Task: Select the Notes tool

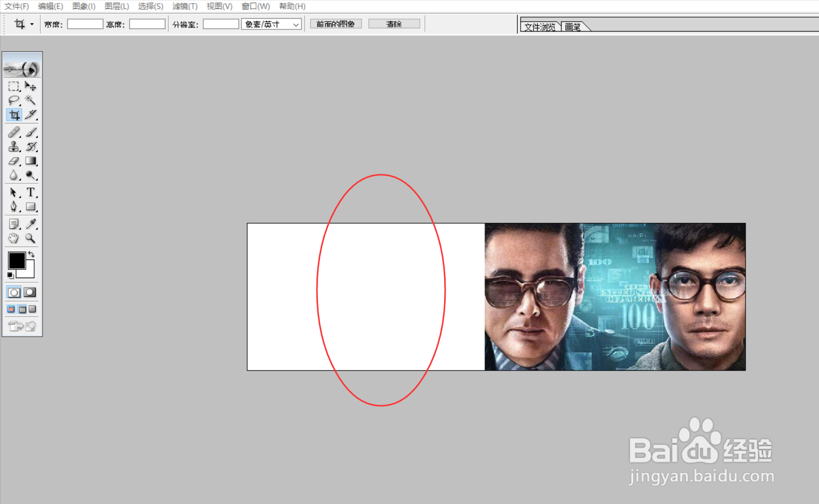Action: 14,224
